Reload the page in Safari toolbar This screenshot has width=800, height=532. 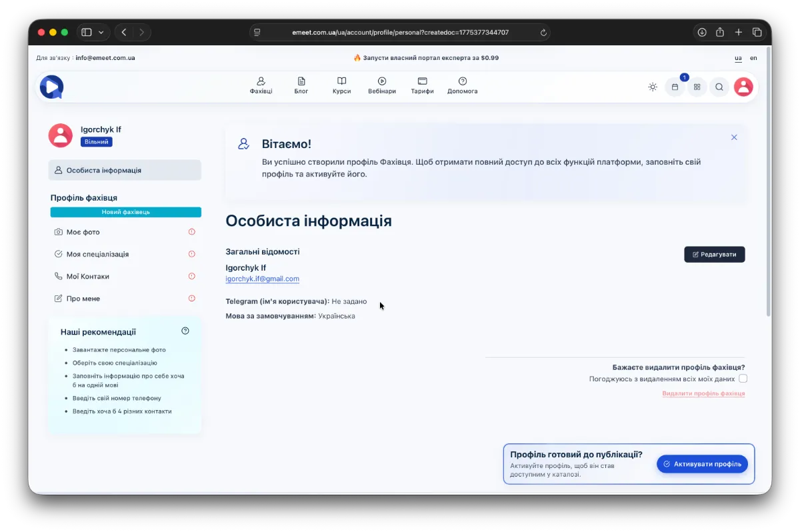point(543,32)
